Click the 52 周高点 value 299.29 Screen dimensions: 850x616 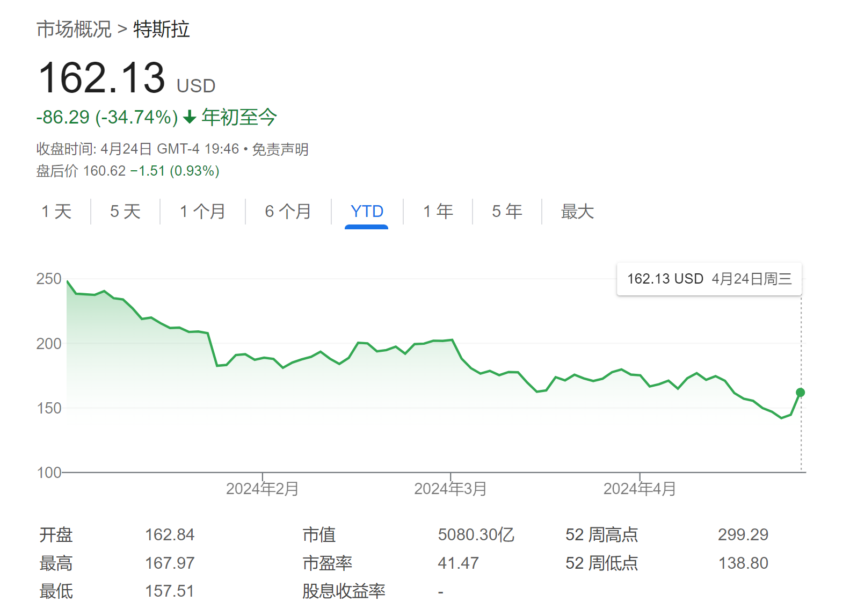(743, 534)
